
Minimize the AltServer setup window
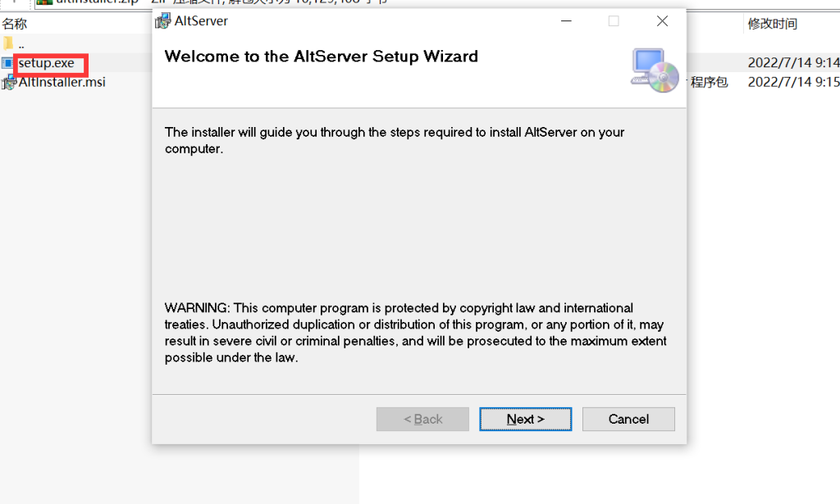(566, 20)
